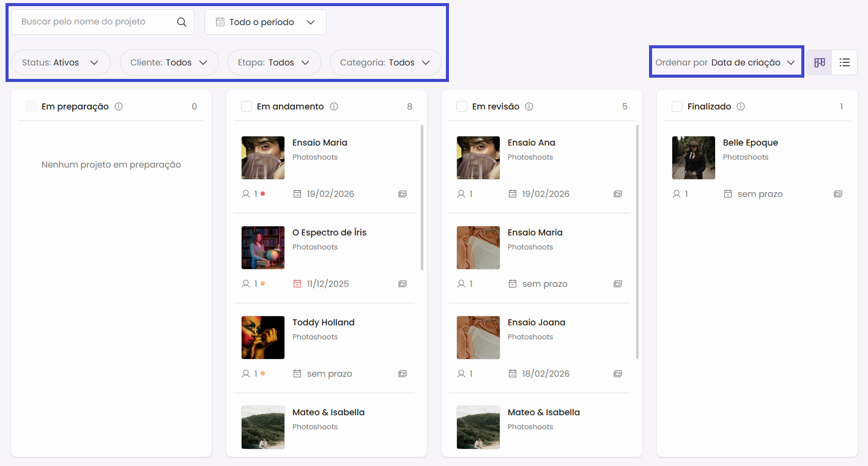868x466 pixels.
Task: Open the O Espectro de Íris project
Action: [329, 232]
